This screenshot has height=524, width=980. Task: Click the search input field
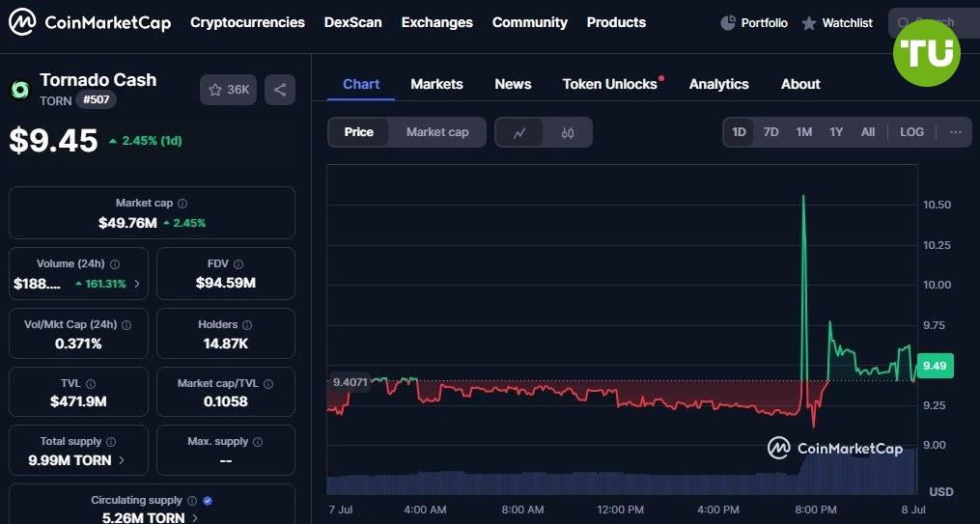[x=934, y=23]
